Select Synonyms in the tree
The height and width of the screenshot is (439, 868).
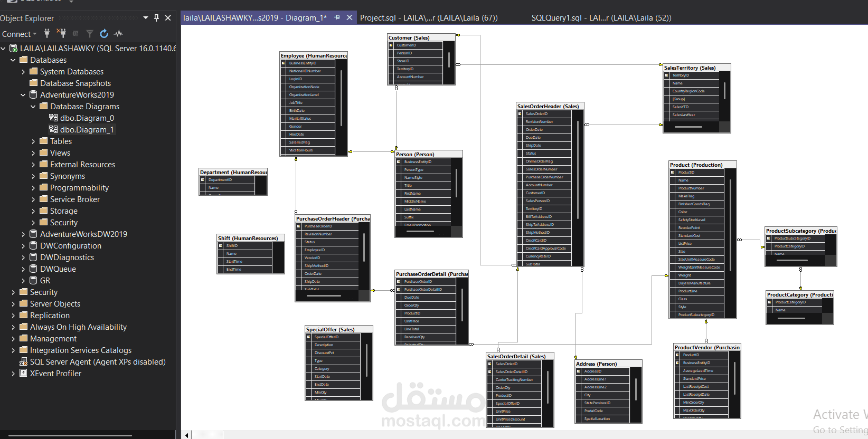(x=67, y=176)
